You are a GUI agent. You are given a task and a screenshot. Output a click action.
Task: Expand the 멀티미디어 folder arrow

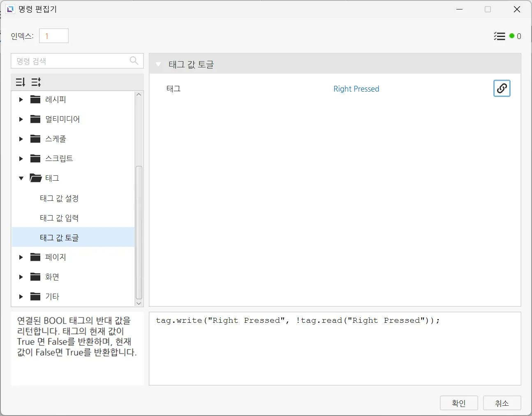point(21,119)
